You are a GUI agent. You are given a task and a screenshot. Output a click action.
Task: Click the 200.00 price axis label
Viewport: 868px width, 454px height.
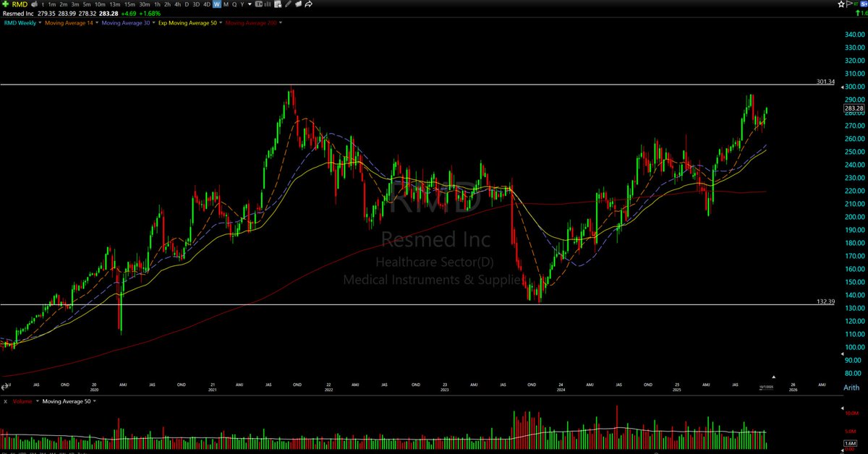854,217
